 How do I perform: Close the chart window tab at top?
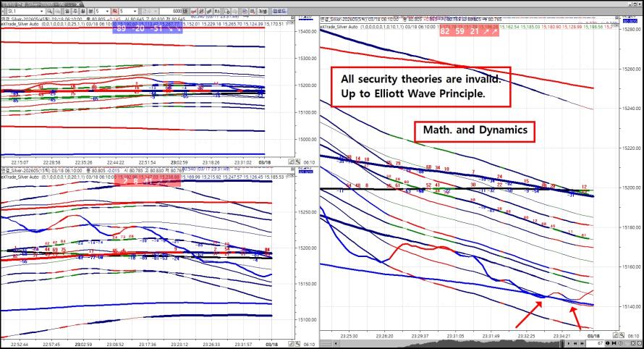77,4
